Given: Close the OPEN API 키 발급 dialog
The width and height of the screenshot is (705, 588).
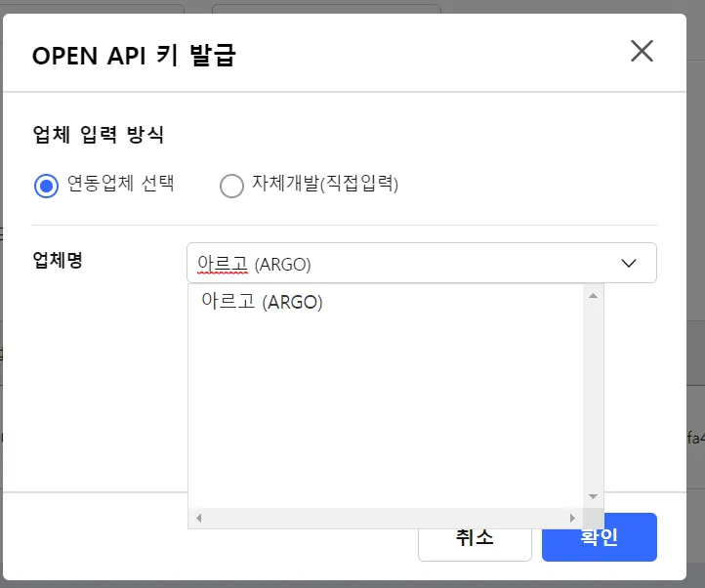Looking at the screenshot, I should coord(642,52).
